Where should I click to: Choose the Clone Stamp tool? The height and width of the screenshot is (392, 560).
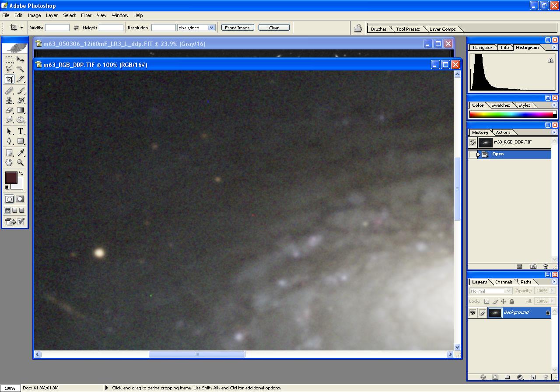click(9, 100)
